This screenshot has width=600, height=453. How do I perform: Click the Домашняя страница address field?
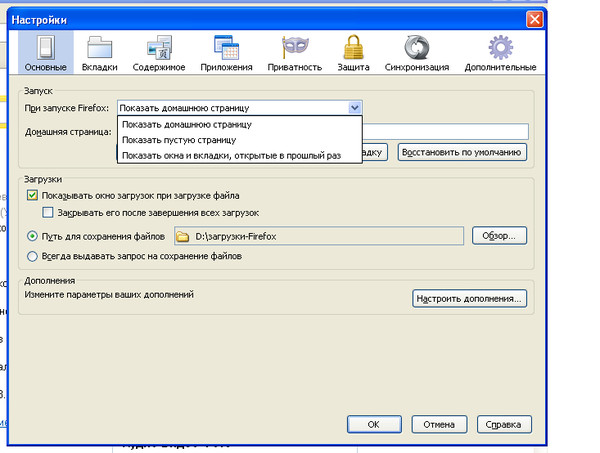pyautogui.click(x=445, y=132)
